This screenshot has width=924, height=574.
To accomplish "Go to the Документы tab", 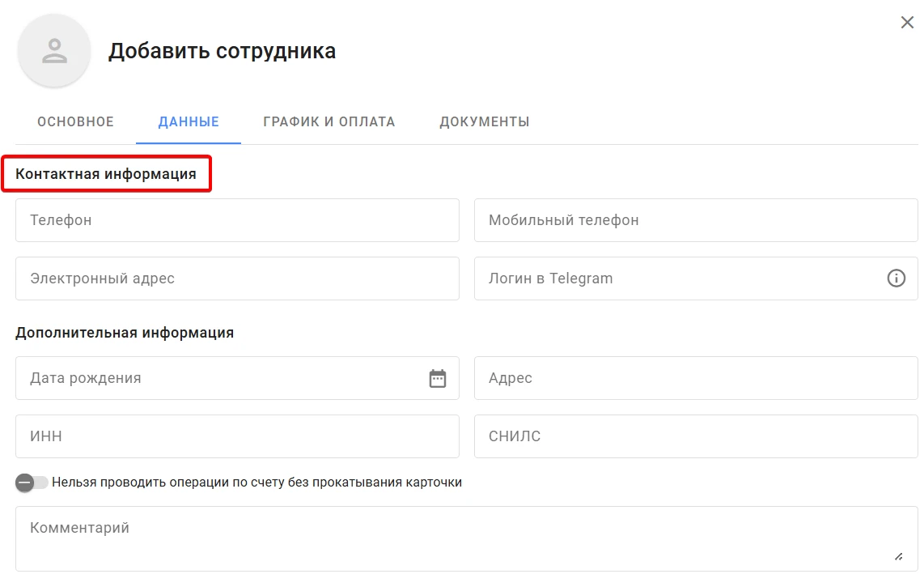I will 485,121.
